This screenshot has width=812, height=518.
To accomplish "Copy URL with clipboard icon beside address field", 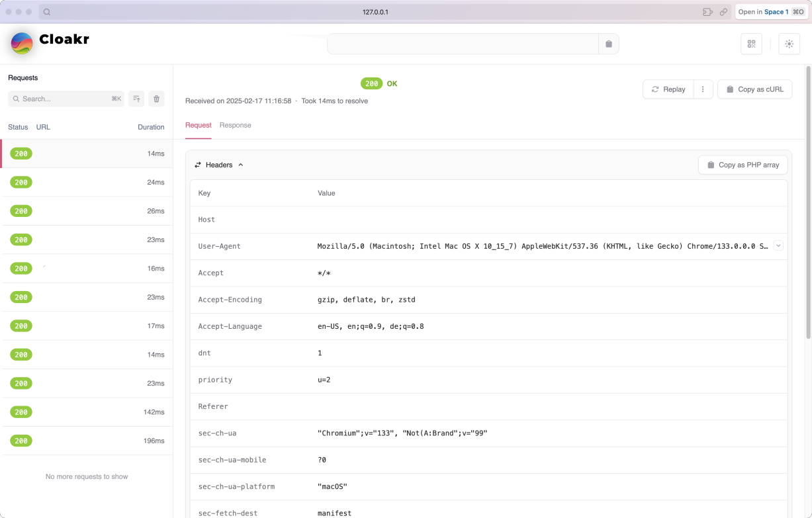I will pyautogui.click(x=609, y=44).
